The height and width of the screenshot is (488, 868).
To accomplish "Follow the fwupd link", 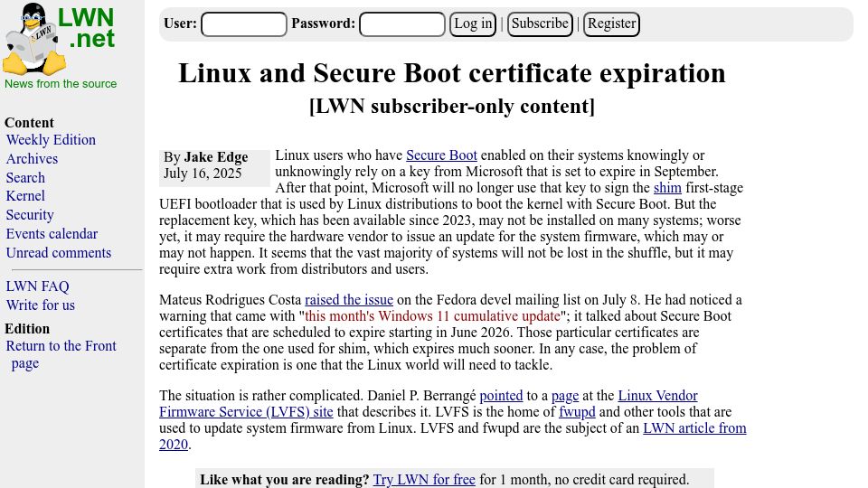I will [578, 412].
